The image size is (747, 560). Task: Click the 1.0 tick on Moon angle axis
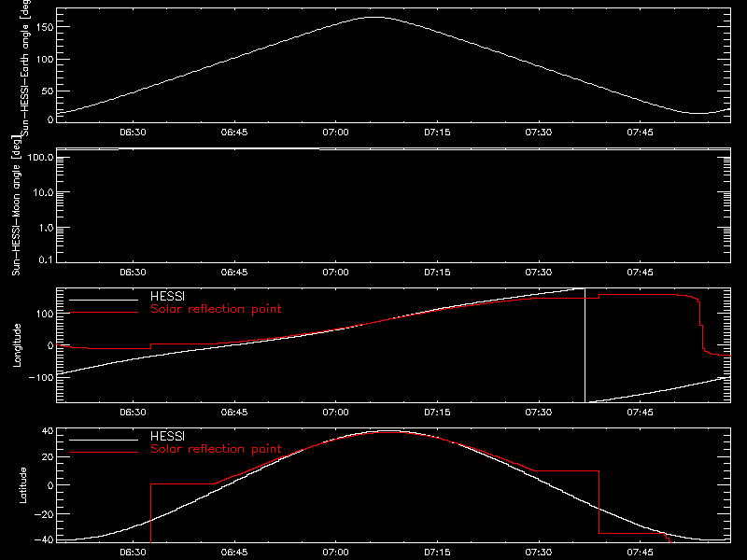(x=46, y=228)
